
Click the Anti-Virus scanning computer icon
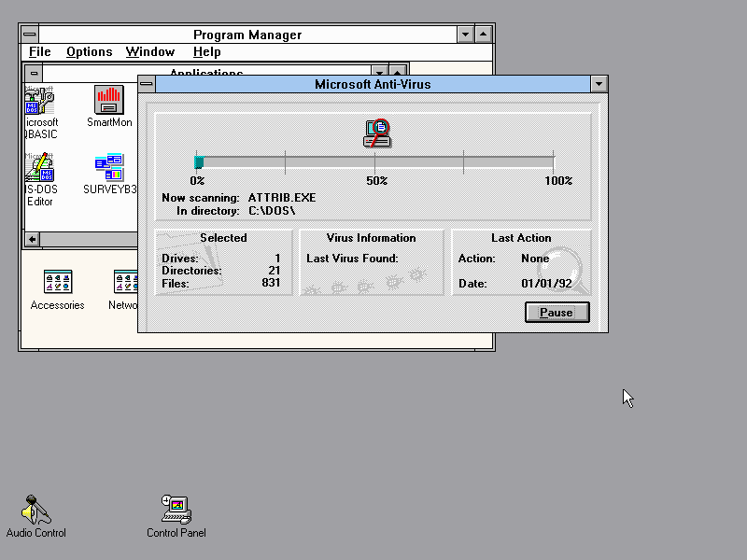pyautogui.click(x=376, y=133)
